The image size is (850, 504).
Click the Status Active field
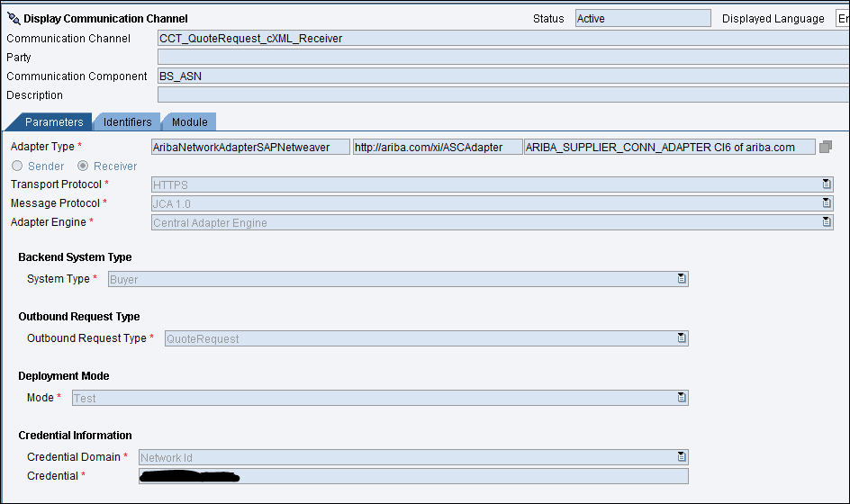(643, 18)
